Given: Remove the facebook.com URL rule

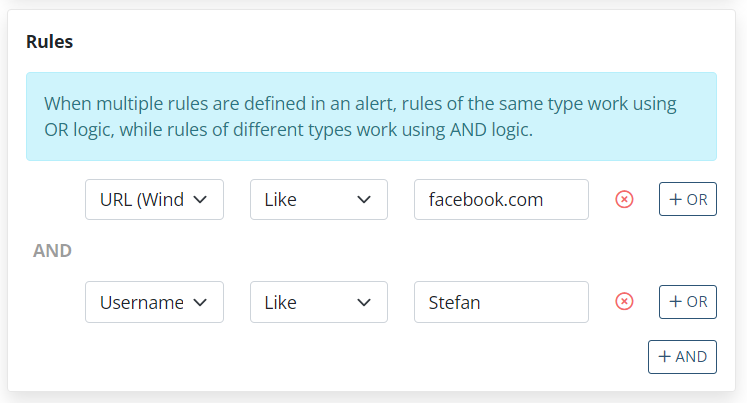Looking at the screenshot, I should point(624,200).
